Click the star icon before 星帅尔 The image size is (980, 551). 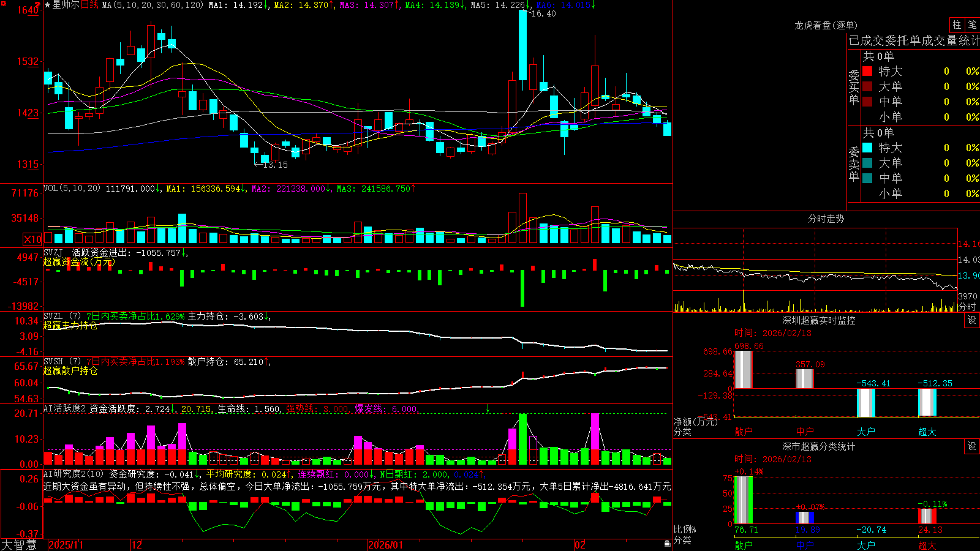(47, 5)
